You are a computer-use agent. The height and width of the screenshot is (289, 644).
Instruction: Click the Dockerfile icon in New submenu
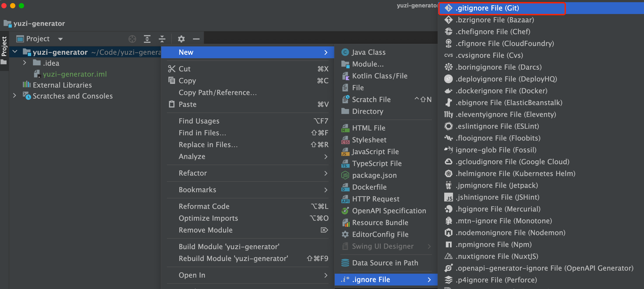345,187
